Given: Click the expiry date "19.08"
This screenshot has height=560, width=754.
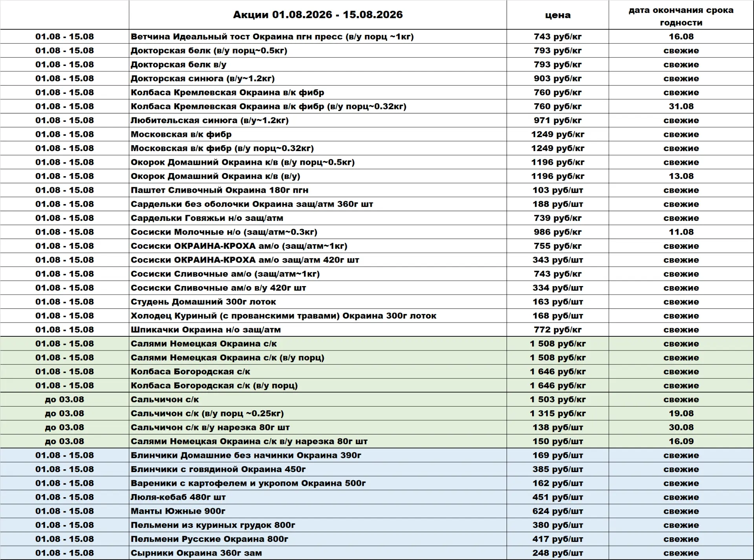Looking at the screenshot, I should pyautogui.click(x=681, y=414).
